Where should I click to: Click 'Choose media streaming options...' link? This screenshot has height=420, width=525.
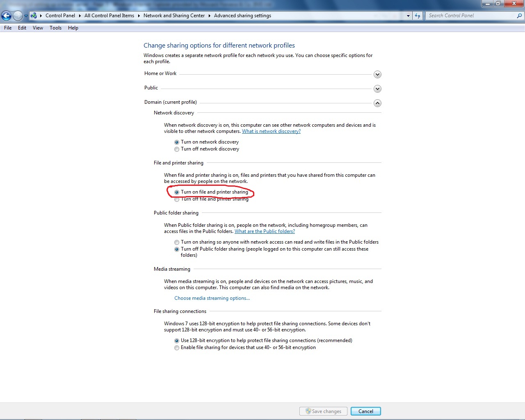click(212, 298)
